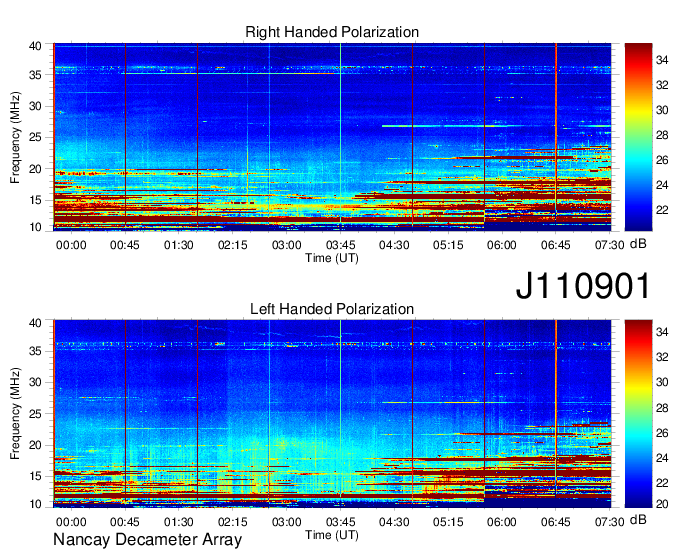Click the Right Handed plot's "Time (UT)" axis label
The height and width of the screenshot is (552, 680).
[x=332, y=258]
